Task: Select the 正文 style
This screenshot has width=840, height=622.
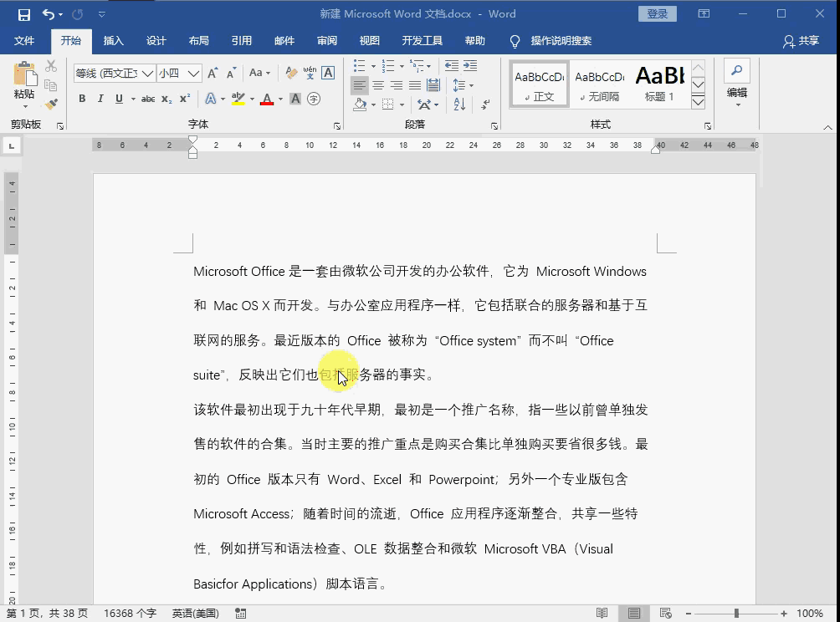Action: click(x=539, y=84)
